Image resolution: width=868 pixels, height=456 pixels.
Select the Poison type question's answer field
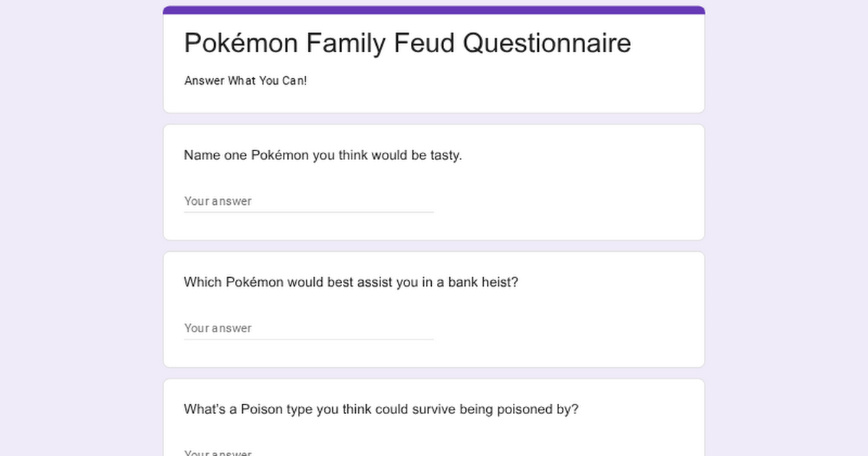coord(308,452)
